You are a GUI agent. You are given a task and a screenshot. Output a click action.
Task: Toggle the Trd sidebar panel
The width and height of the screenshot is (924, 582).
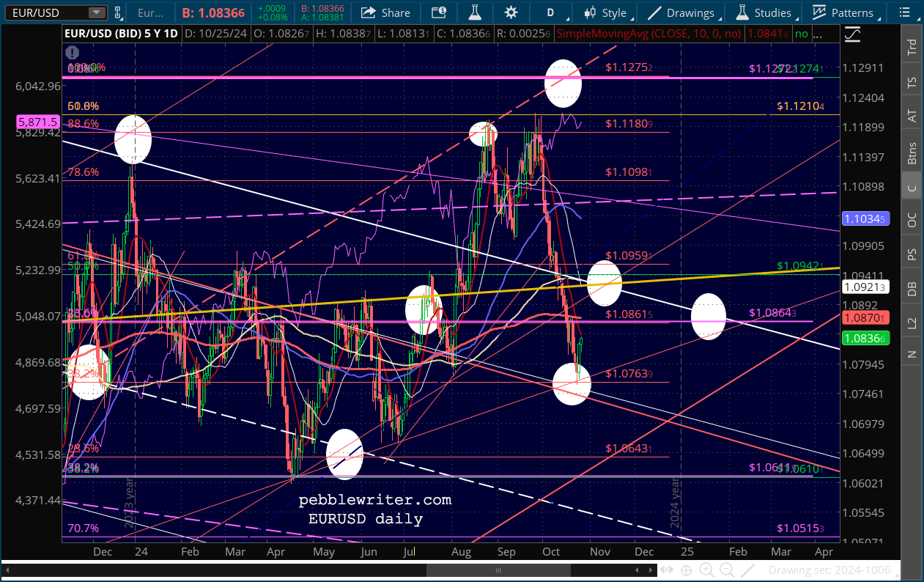pos(912,48)
